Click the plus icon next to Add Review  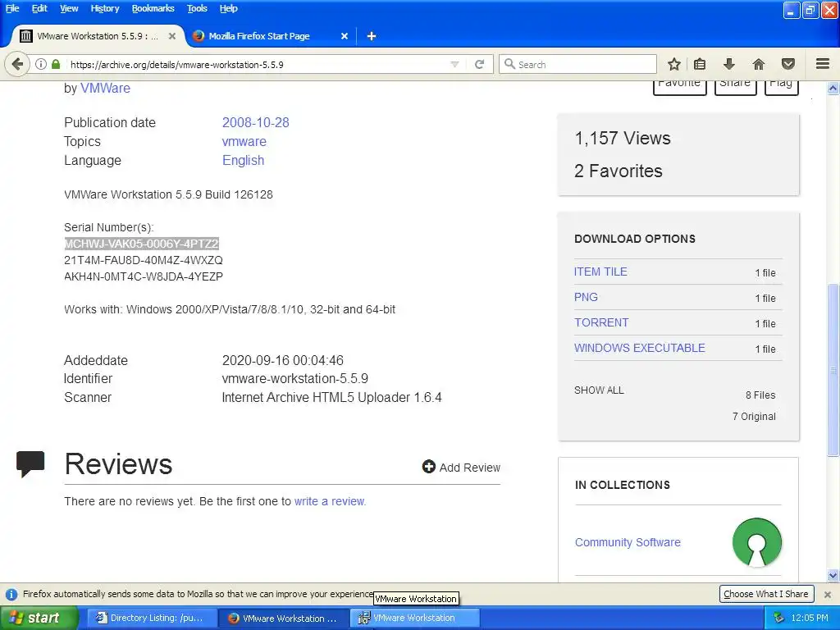click(x=428, y=467)
